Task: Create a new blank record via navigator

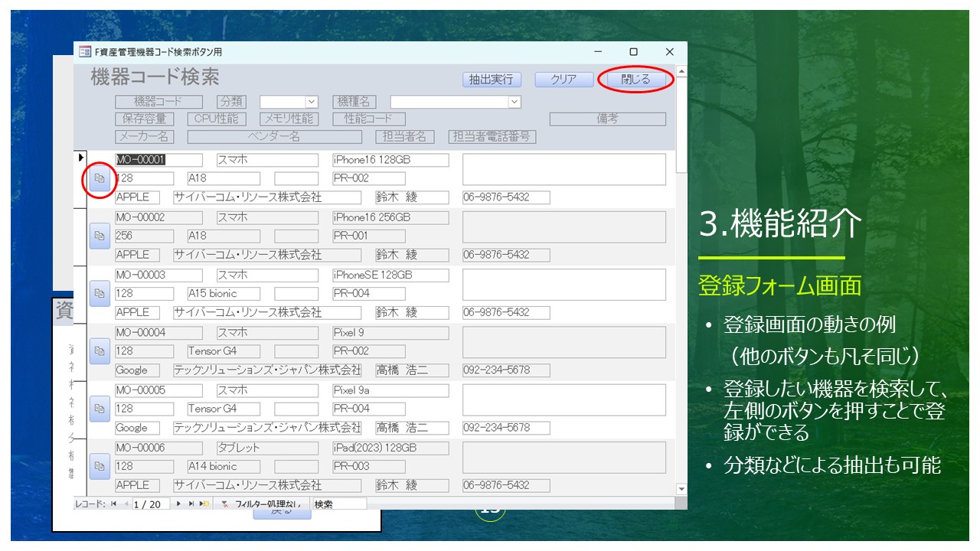Action: tap(204, 504)
